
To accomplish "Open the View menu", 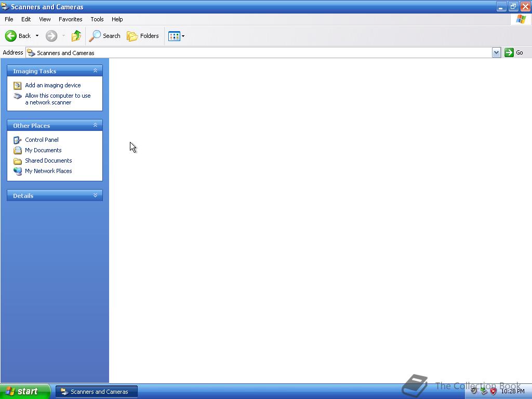I will click(x=45, y=19).
